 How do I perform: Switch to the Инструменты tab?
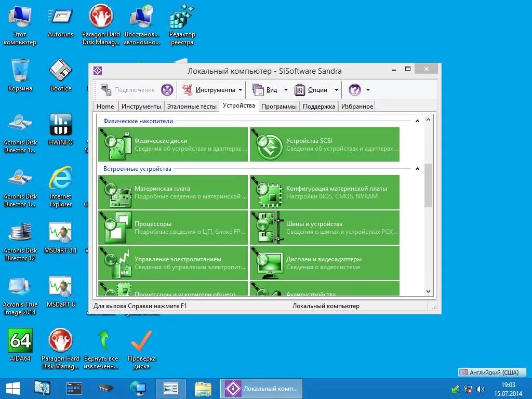coord(141,107)
